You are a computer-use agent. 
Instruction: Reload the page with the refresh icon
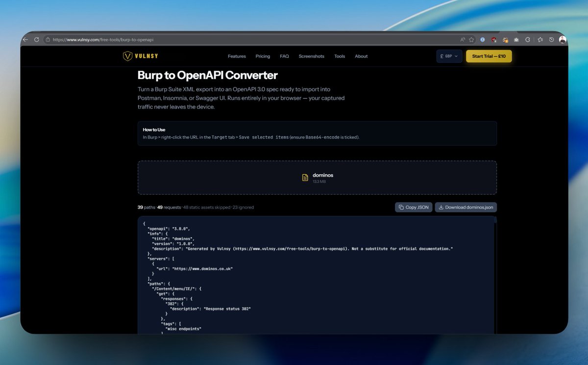click(x=37, y=40)
